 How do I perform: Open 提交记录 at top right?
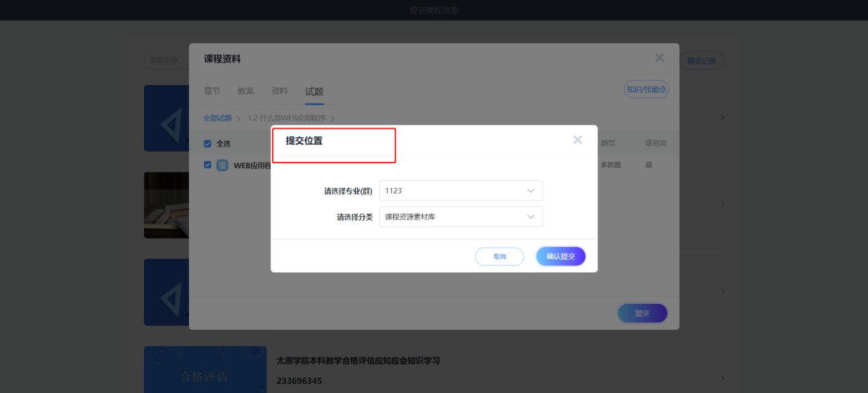tap(702, 61)
